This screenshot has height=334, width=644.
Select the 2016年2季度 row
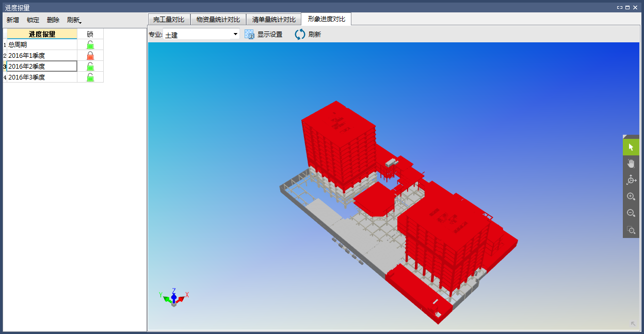42,67
